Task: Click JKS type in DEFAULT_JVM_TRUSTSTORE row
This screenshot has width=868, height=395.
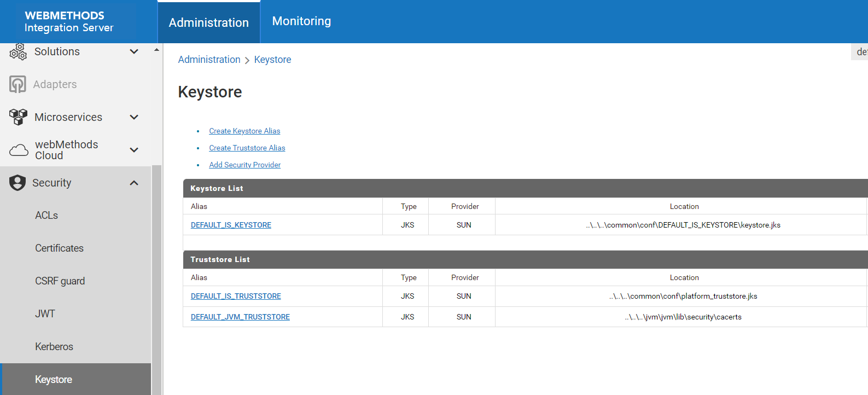Action: pyautogui.click(x=407, y=317)
